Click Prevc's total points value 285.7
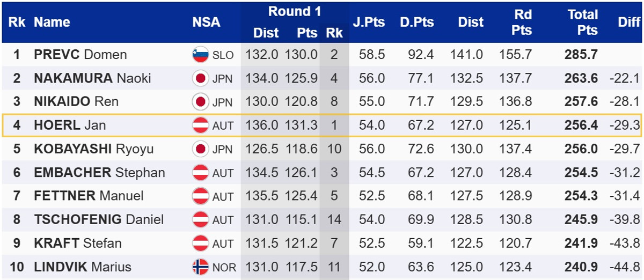The width and height of the screenshot is (644, 280). click(581, 55)
